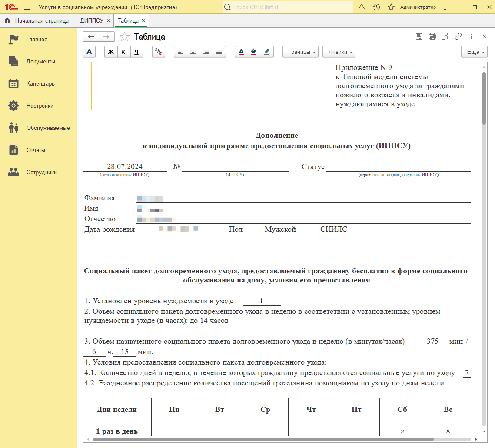
Task: Go back with the left arrow button
Action: point(91,37)
